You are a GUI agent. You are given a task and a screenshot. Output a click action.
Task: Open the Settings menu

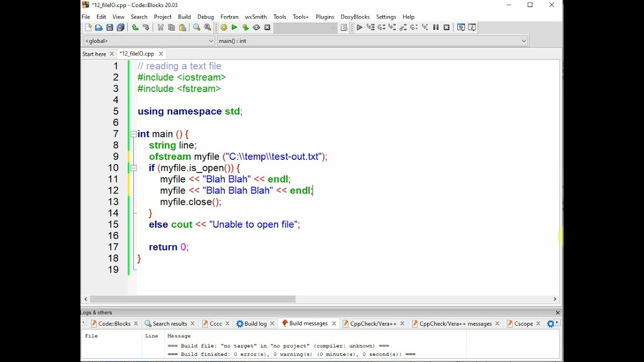coord(386,17)
